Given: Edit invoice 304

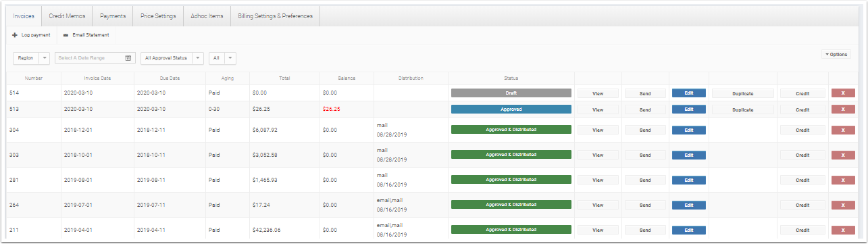Looking at the screenshot, I should click(x=688, y=130).
